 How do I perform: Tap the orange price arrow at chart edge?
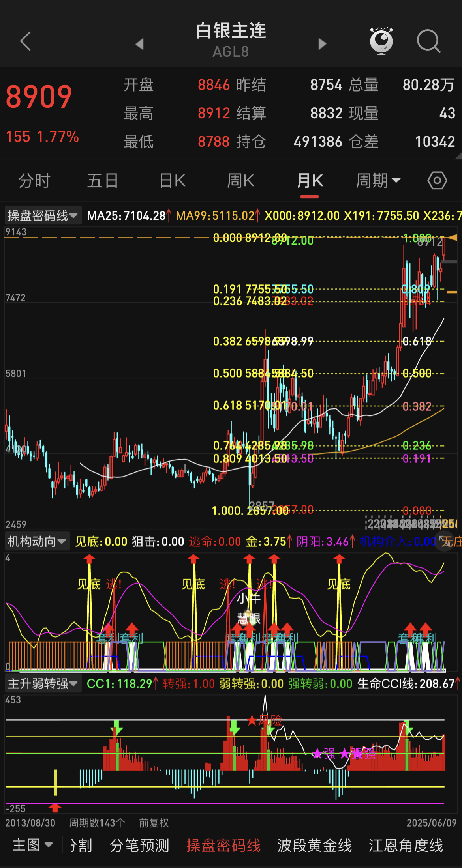[x=452, y=238]
